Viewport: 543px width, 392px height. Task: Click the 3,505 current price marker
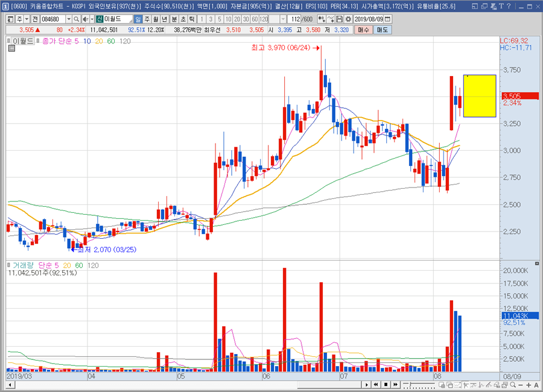tap(520, 96)
